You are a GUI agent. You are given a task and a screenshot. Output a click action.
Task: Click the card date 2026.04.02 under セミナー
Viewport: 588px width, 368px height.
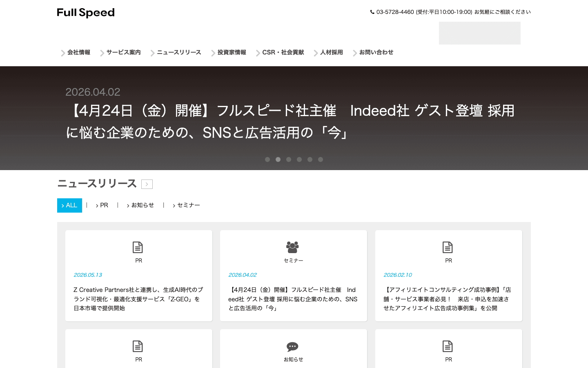tap(243, 275)
